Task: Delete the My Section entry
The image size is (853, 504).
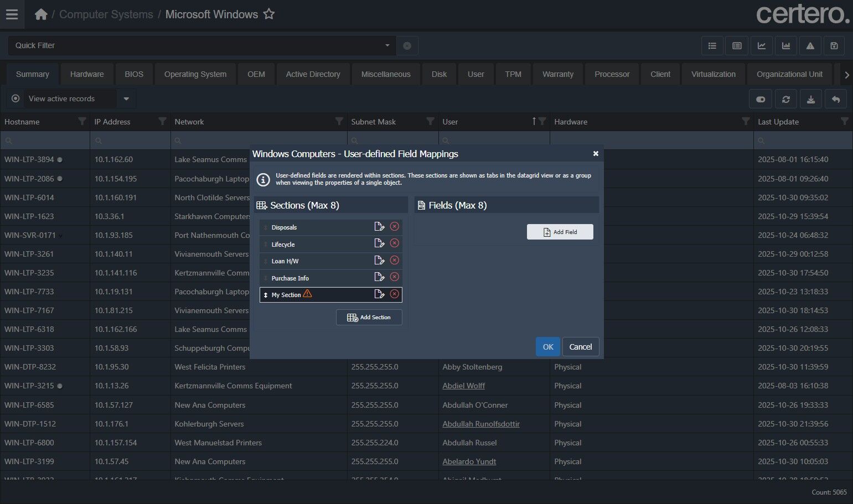Action: (394, 294)
